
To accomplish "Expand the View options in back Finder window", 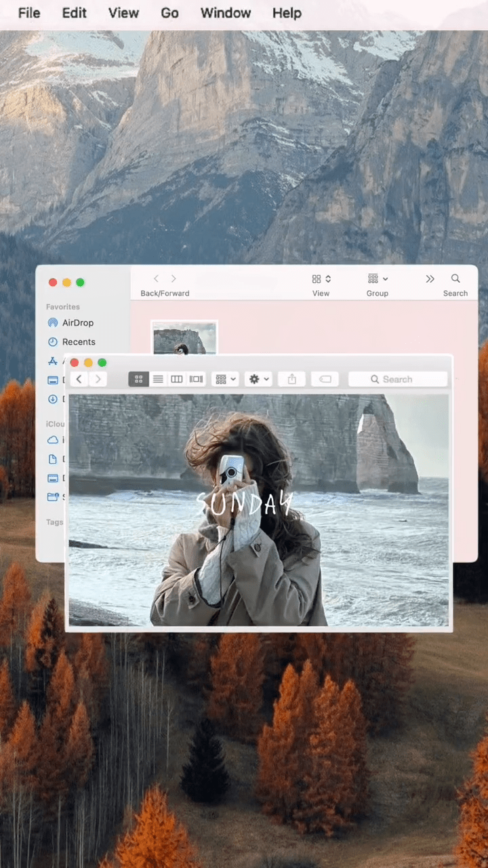I will coord(321,279).
